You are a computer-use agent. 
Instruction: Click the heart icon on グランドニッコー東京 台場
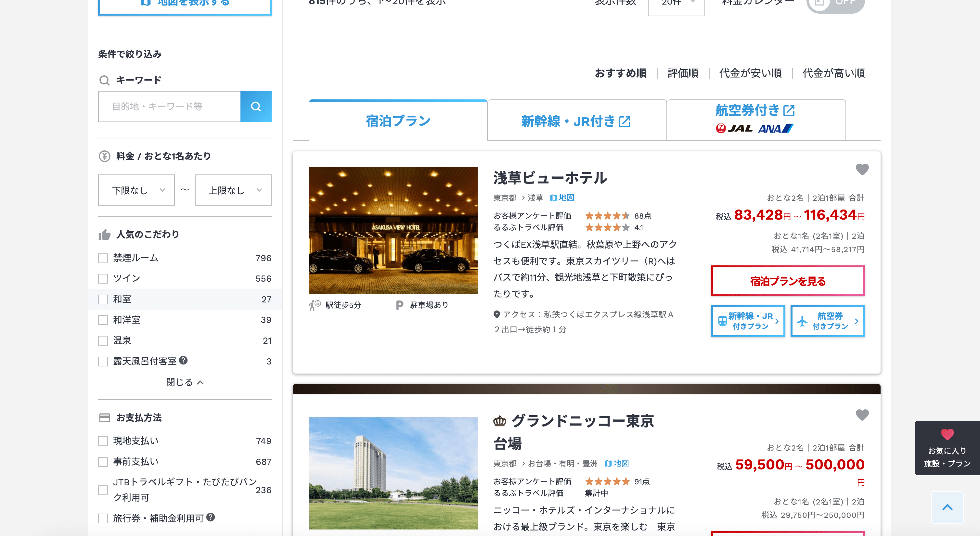[862, 415]
